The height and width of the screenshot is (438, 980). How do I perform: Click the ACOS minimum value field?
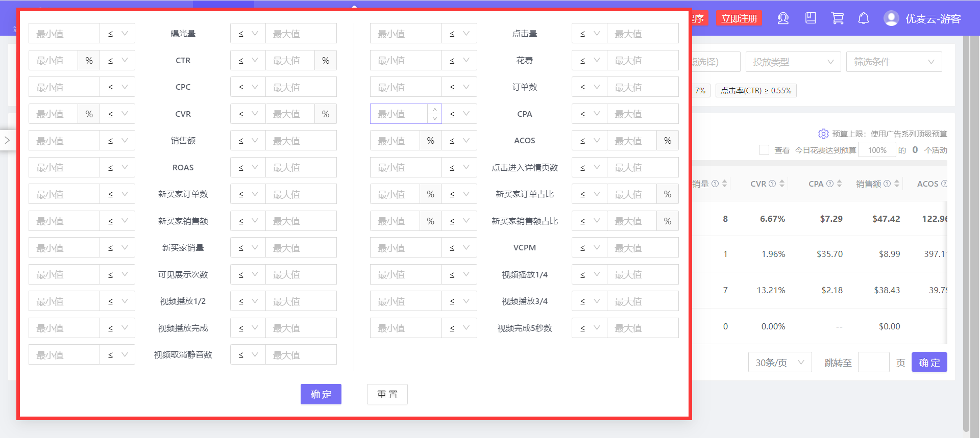[x=395, y=141]
